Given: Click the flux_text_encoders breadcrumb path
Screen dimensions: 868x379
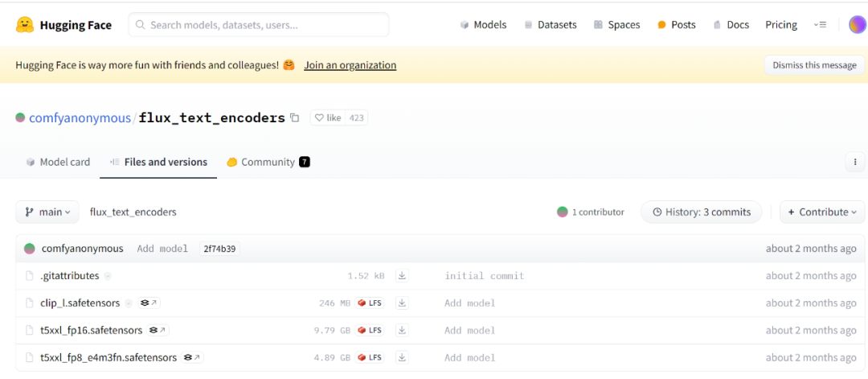Looking at the screenshot, I should (133, 212).
